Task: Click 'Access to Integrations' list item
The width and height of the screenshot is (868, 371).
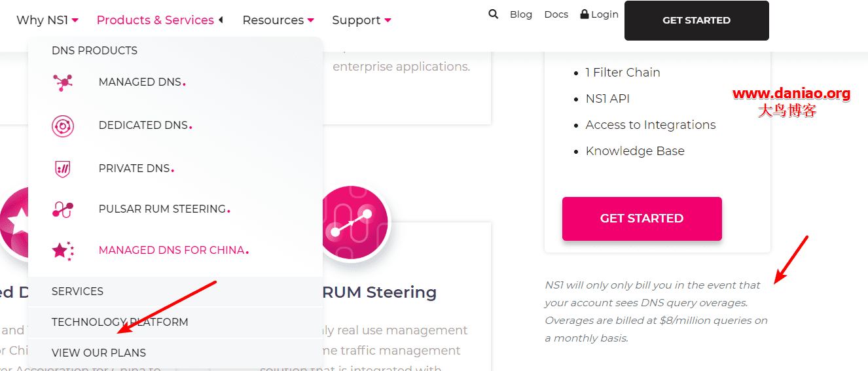Action: (651, 125)
